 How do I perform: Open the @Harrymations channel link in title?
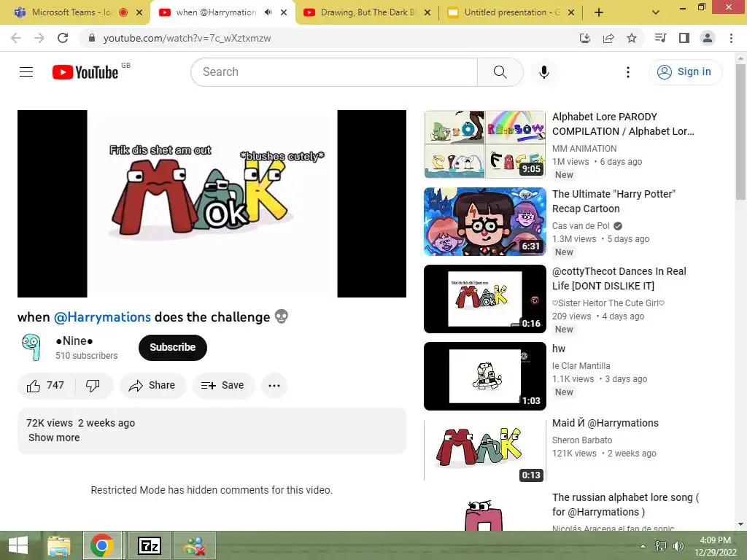(x=102, y=317)
